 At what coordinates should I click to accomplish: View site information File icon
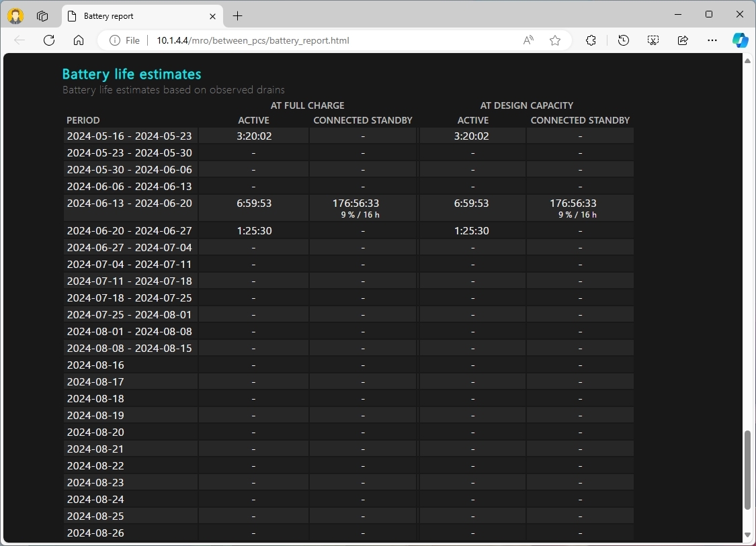tap(124, 40)
